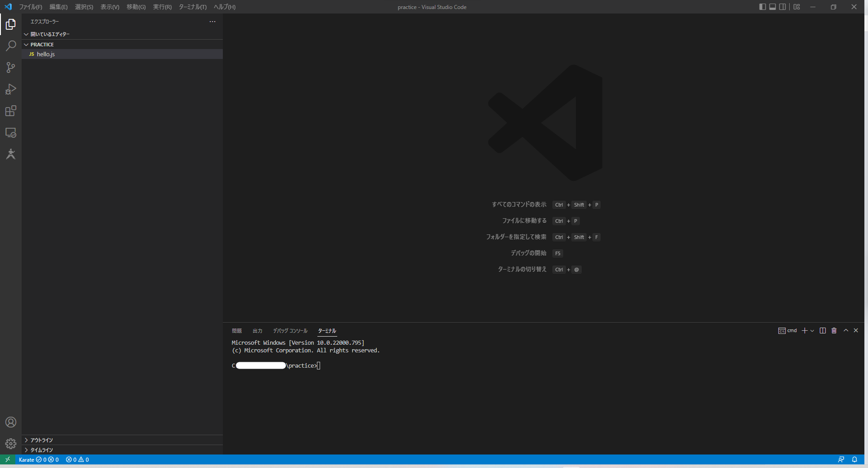Toggle primary side bar layout button
Screen dimensions: 868x468
[x=762, y=7]
